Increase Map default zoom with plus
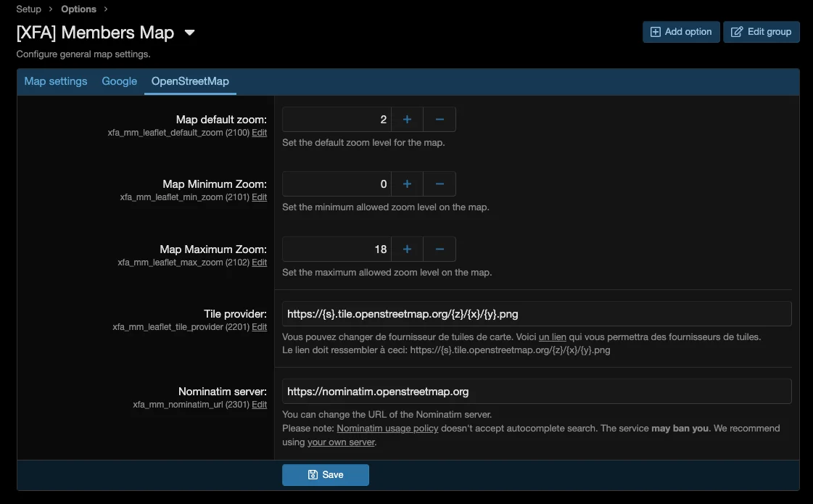Viewport: 813px width, 504px height. (x=407, y=119)
